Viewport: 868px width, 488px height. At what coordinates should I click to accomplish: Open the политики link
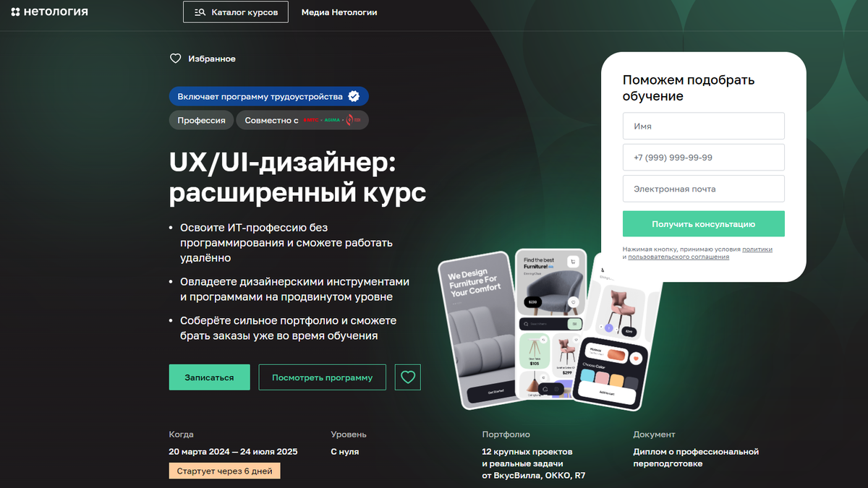[757, 249]
